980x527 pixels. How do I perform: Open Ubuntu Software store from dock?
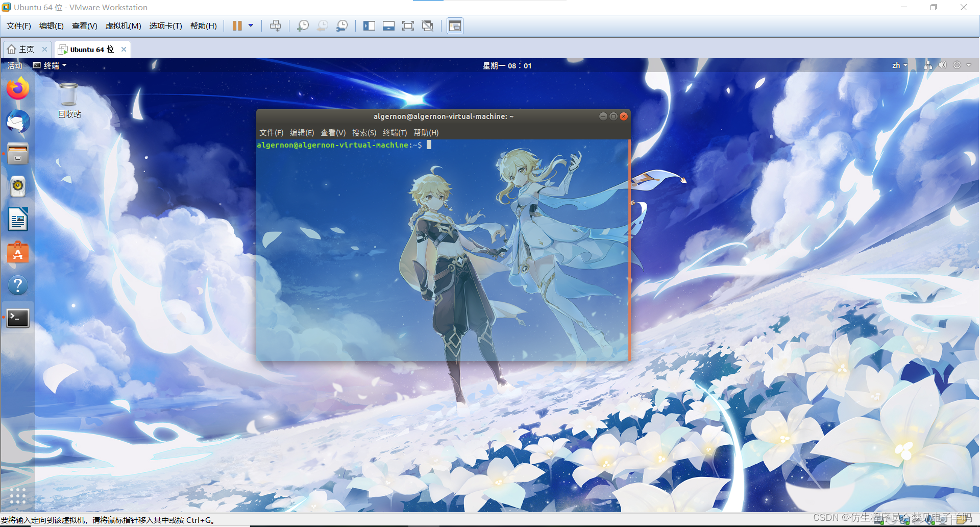18,252
